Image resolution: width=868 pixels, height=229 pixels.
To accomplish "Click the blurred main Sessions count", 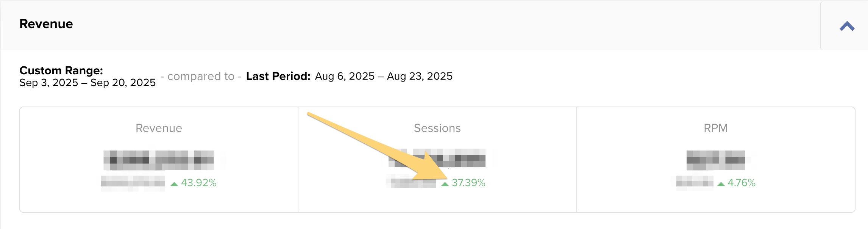I will [x=437, y=158].
